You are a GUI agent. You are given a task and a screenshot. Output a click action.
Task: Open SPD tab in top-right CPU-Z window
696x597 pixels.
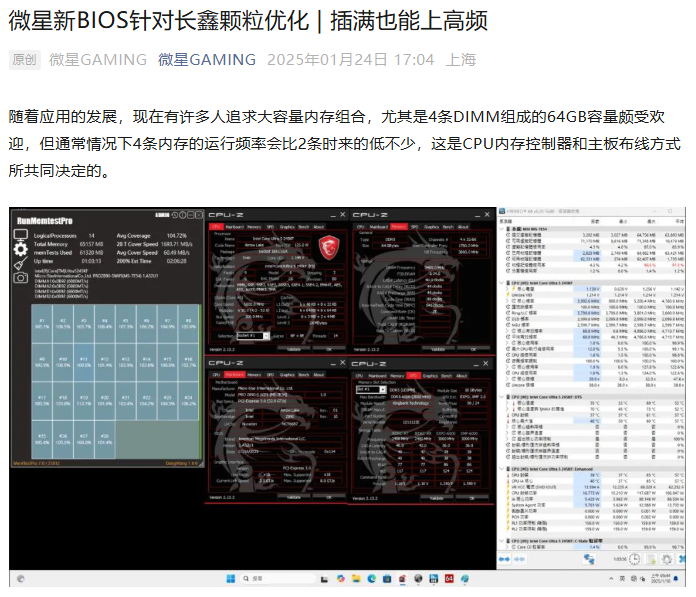pos(415,227)
